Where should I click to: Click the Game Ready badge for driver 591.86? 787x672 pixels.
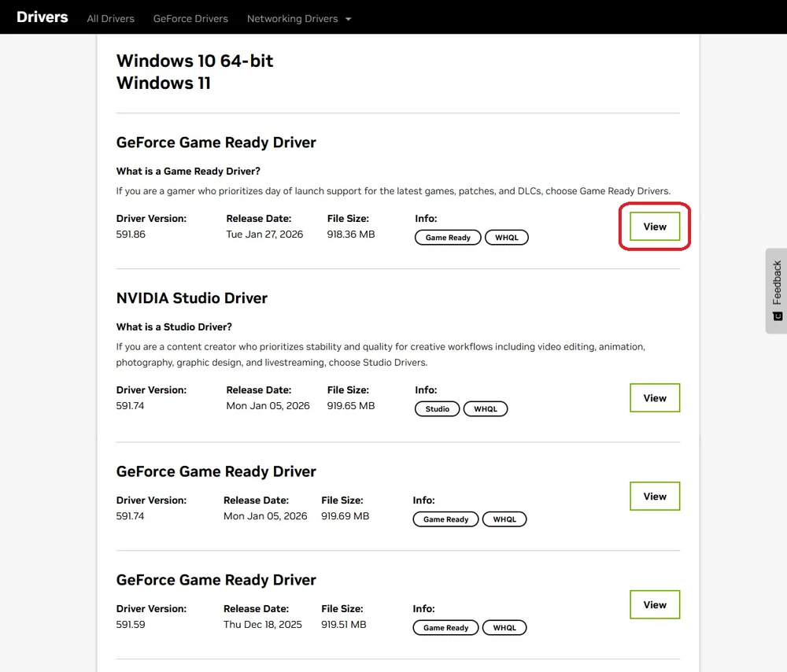pos(447,237)
